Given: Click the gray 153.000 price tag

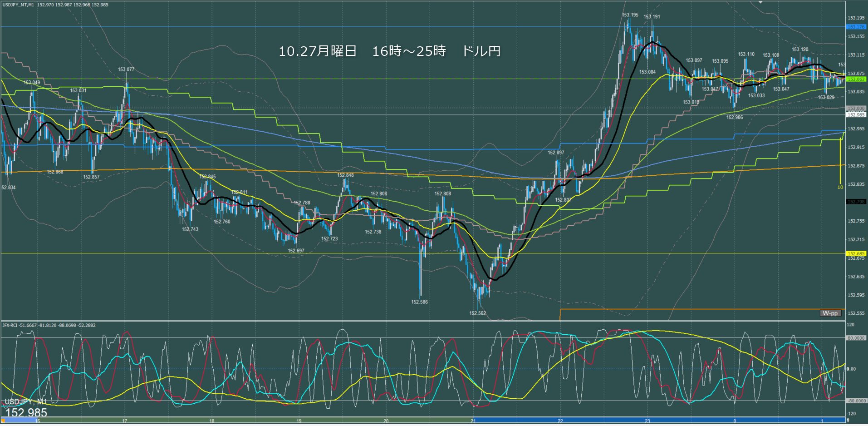Looking at the screenshot, I should (x=856, y=109).
